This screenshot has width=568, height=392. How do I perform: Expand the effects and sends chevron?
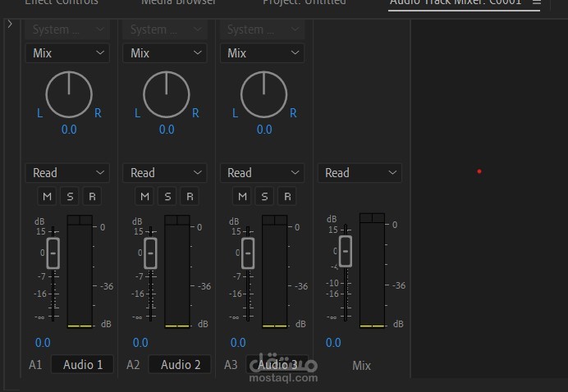[10, 25]
